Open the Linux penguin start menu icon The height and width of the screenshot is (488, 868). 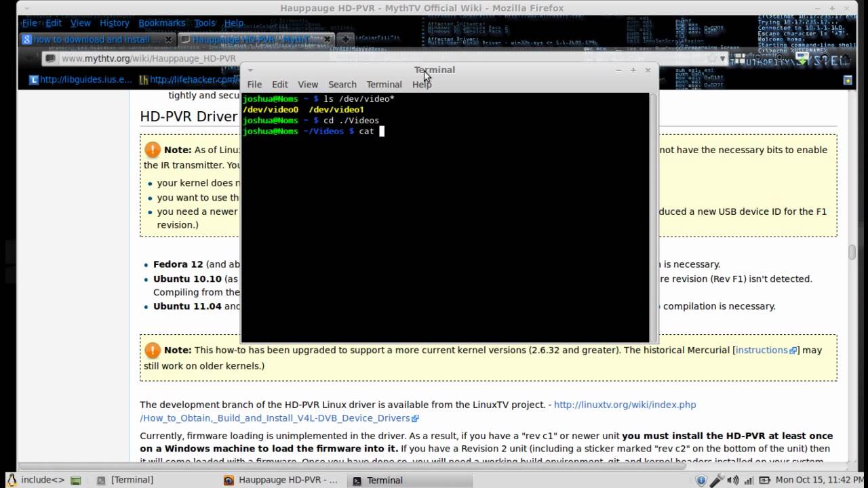[12, 480]
